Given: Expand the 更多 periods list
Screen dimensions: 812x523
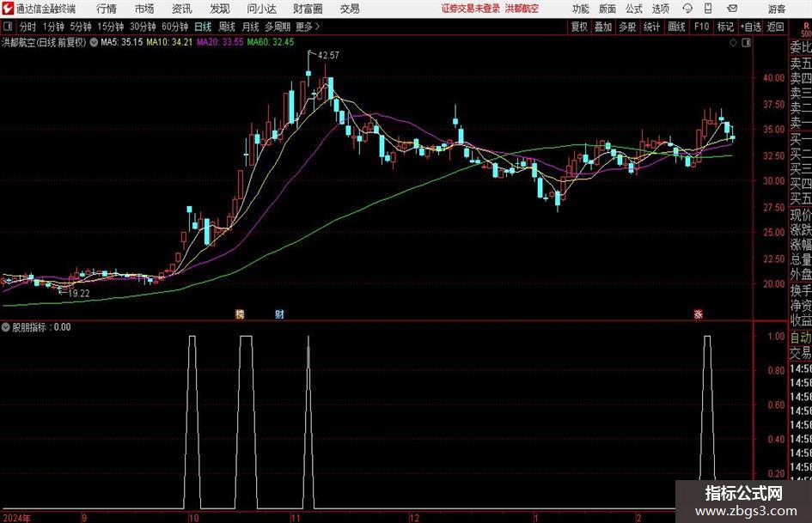Looking at the screenshot, I should tap(308, 27).
